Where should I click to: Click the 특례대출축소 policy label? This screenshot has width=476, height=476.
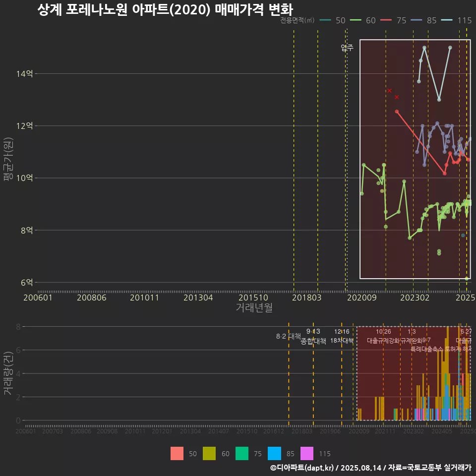(427, 349)
